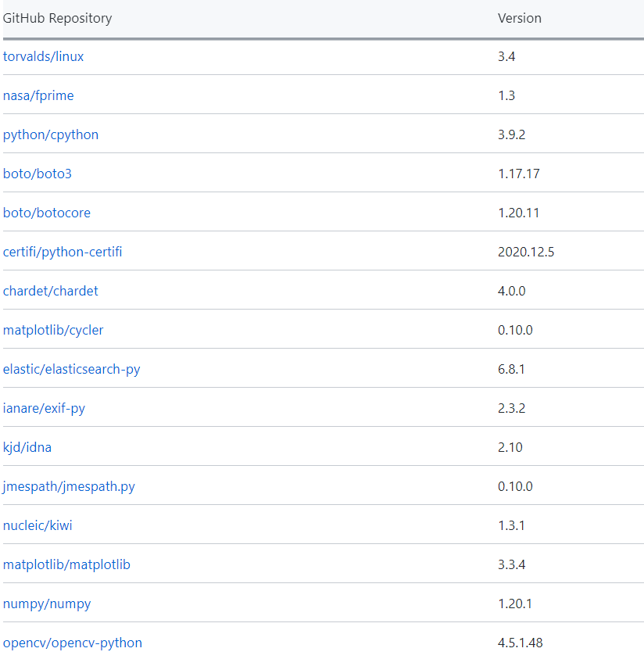Open the boto/botocore repository link
644x659 pixels.
click(47, 213)
